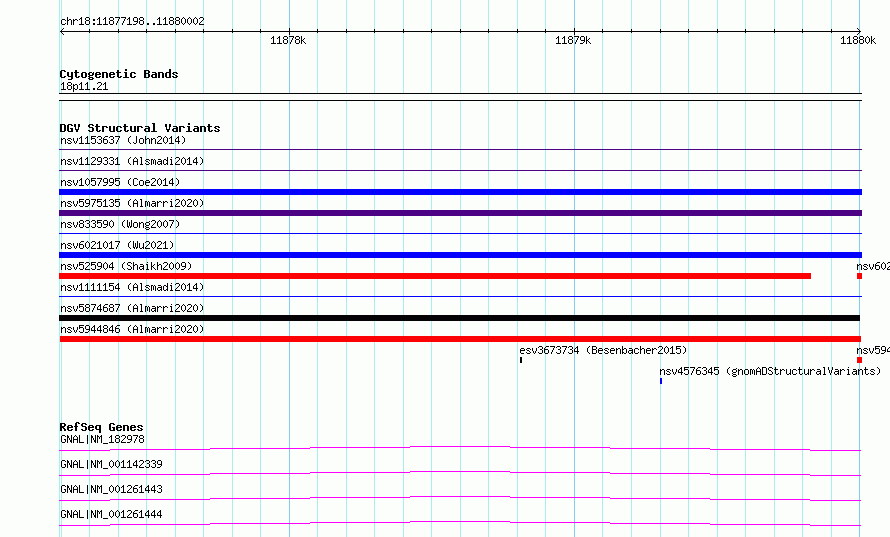890x537 pixels.
Task: Select variant label nsv5975135 (Almarri2020)
Action: coord(132,203)
